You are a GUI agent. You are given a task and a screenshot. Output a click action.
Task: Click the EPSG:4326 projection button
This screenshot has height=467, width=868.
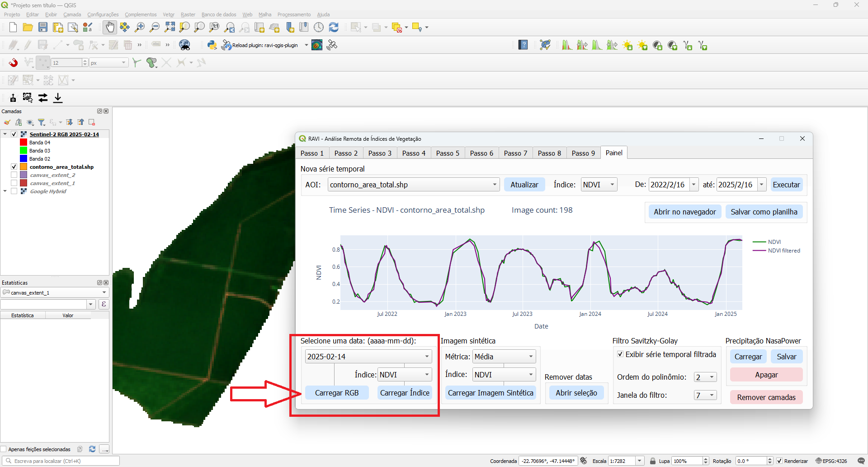click(831, 461)
